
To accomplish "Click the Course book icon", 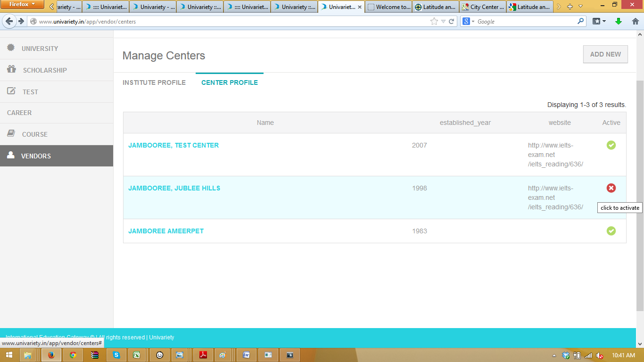I will point(11,134).
